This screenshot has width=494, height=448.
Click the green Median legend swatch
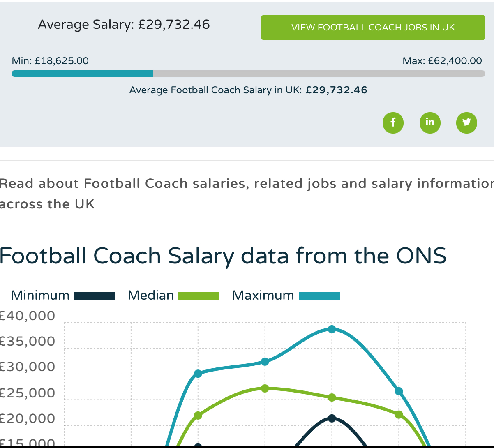pos(199,296)
